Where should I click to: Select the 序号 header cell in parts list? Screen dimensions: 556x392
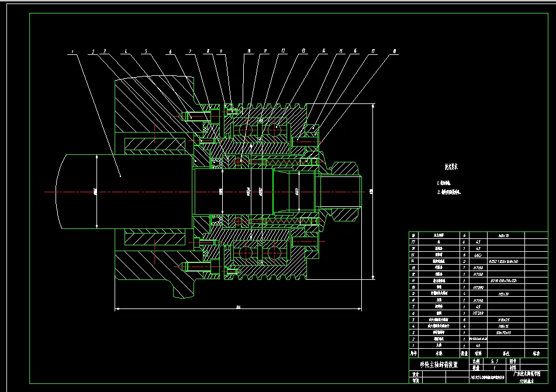pos(413,353)
